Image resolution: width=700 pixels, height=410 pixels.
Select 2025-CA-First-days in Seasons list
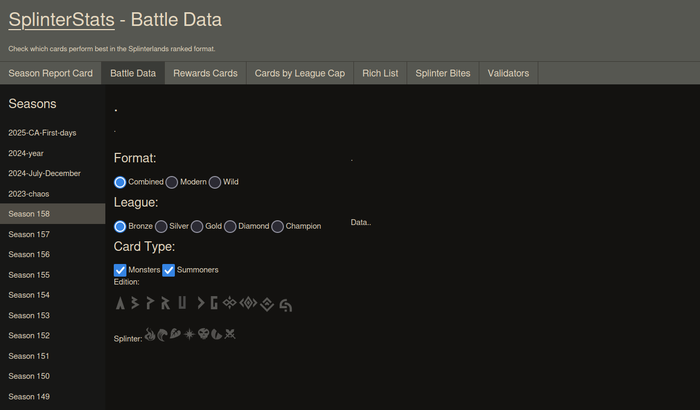[53, 133]
